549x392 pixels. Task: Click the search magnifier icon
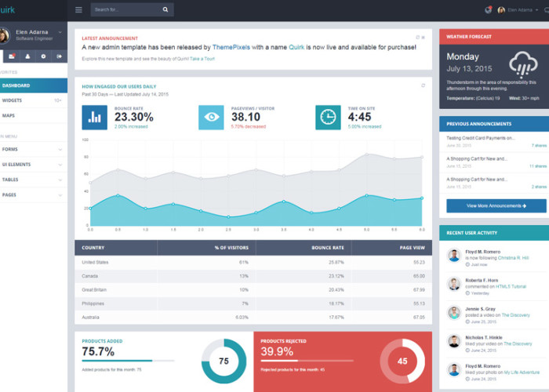[x=165, y=9]
